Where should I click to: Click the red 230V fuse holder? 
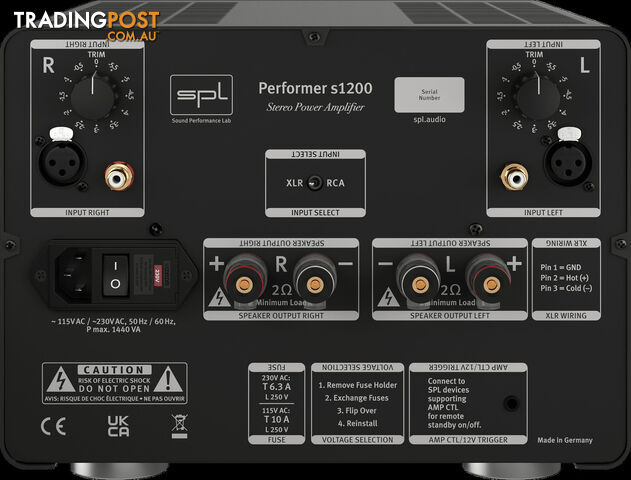pos(158,276)
